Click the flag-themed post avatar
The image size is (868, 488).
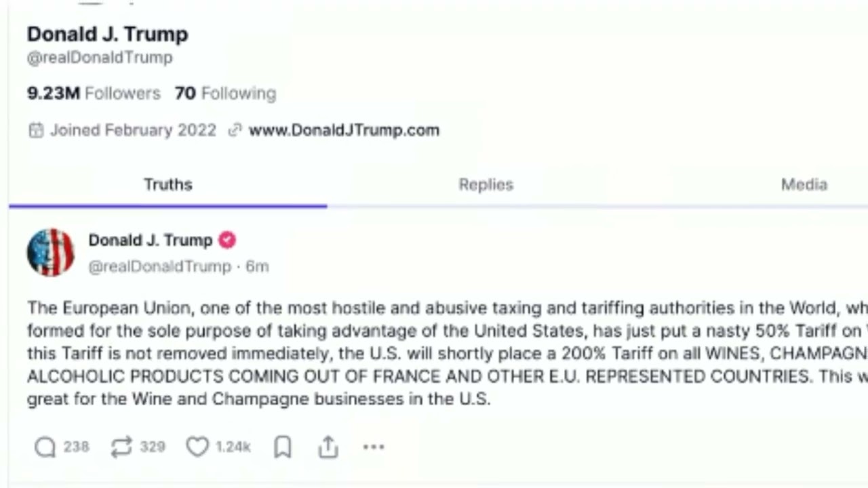[50, 253]
